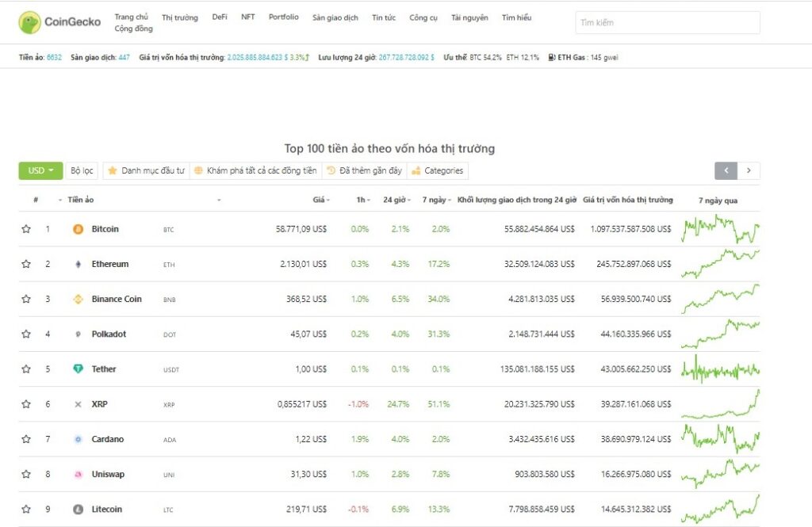Sort by 24 giờ change column

tap(396, 200)
